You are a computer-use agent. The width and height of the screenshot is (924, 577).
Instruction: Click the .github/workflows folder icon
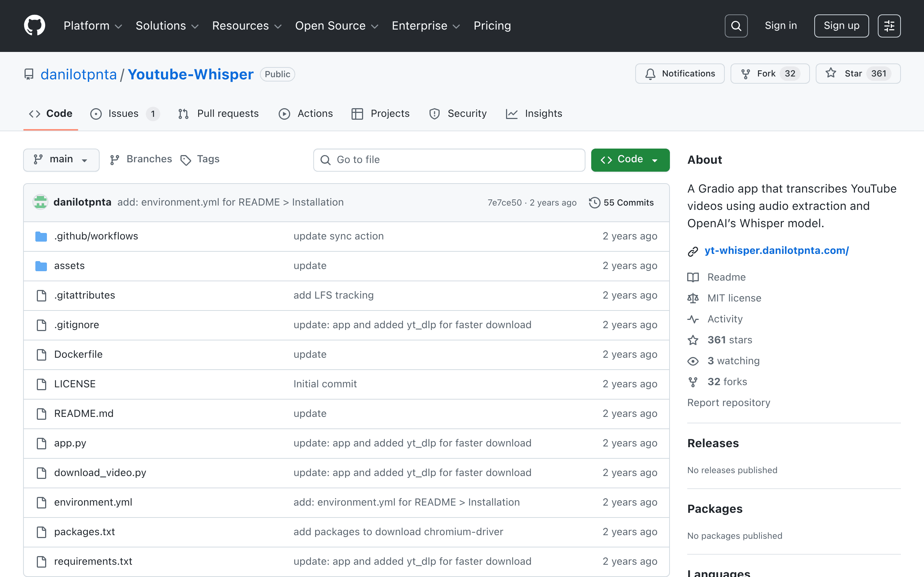coord(41,236)
